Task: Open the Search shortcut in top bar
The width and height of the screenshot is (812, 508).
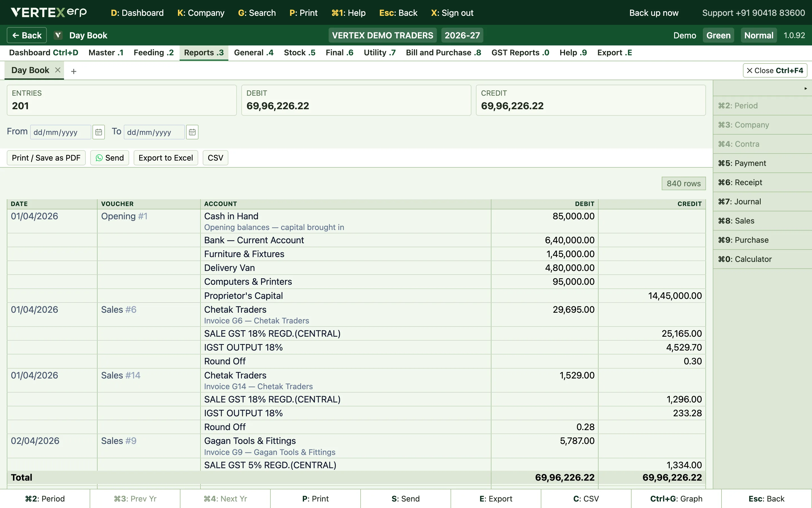Action: pyautogui.click(x=257, y=13)
